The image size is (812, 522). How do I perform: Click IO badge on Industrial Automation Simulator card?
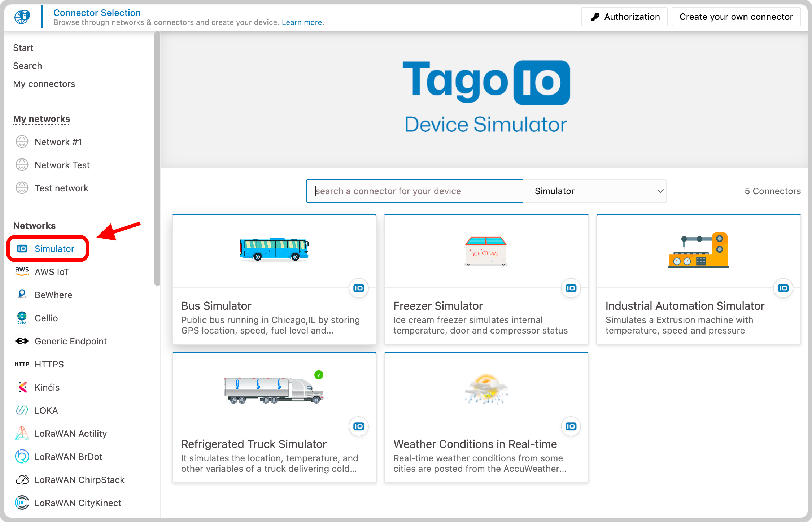(783, 288)
